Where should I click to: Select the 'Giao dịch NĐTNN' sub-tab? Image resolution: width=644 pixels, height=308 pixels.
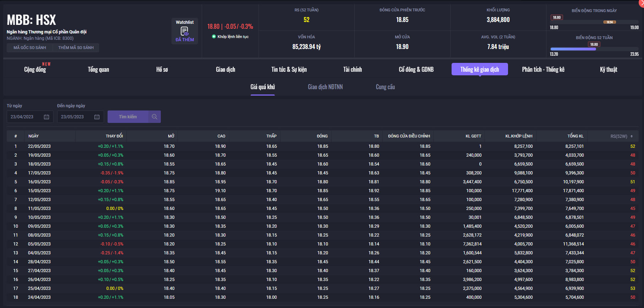tap(325, 87)
